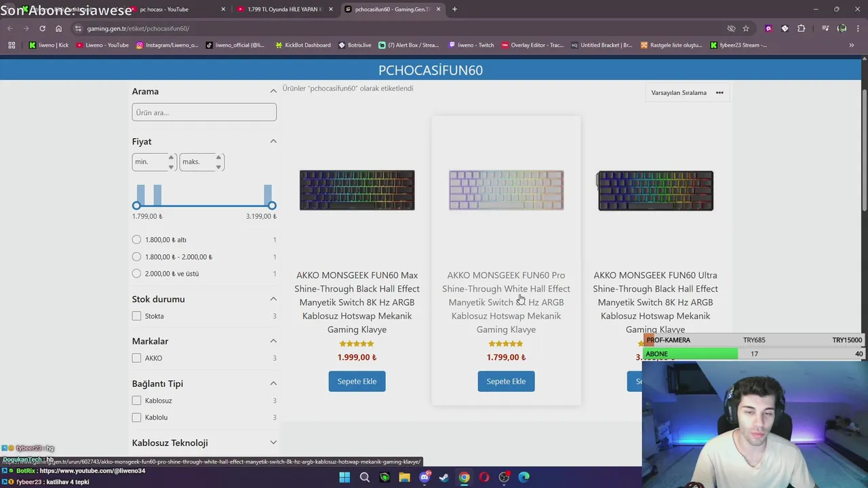Open the Botrix.live bookmark
The width and height of the screenshot is (868, 488).
tap(355, 45)
